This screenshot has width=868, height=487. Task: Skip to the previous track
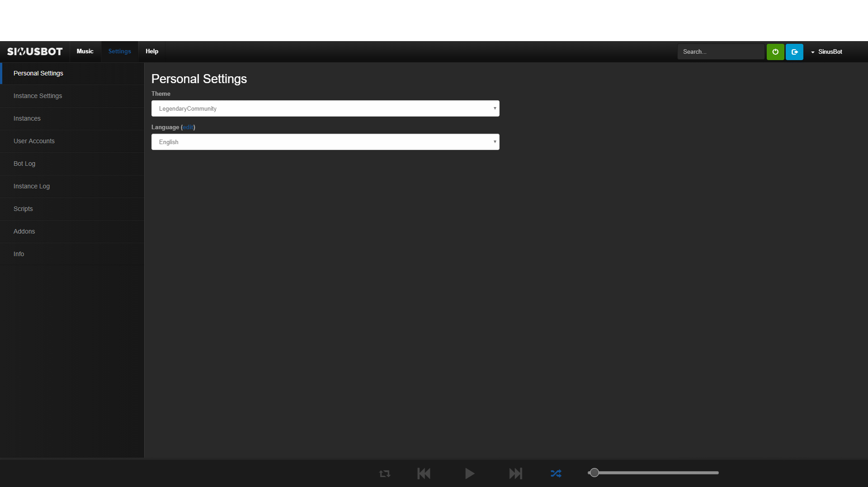click(x=424, y=473)
